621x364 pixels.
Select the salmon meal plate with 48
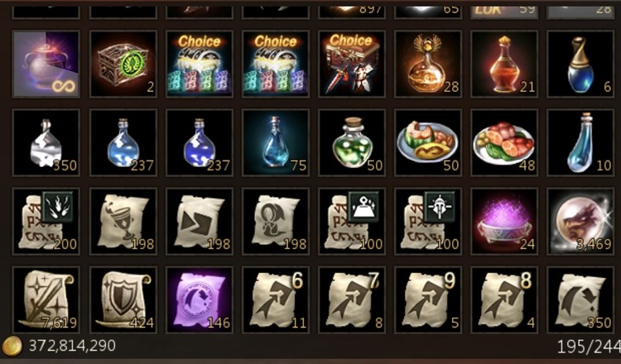point(504,142)
